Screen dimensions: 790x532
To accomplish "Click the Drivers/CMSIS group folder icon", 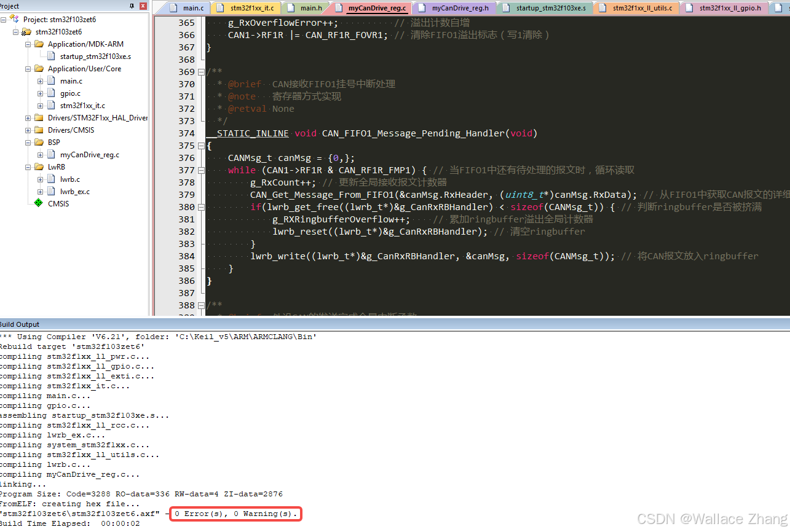I will click(x=39, y=130).
